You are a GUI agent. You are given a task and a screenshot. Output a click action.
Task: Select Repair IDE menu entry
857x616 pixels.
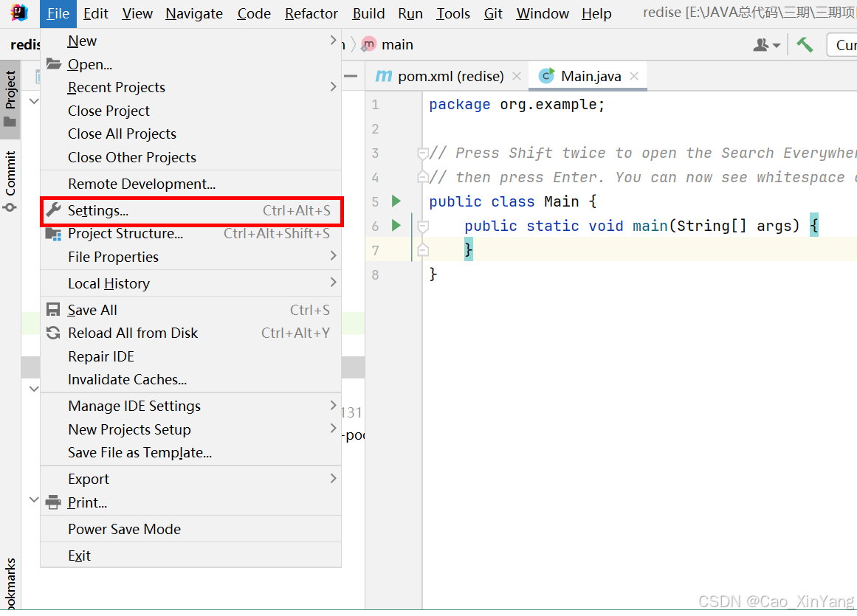(190, 356)
